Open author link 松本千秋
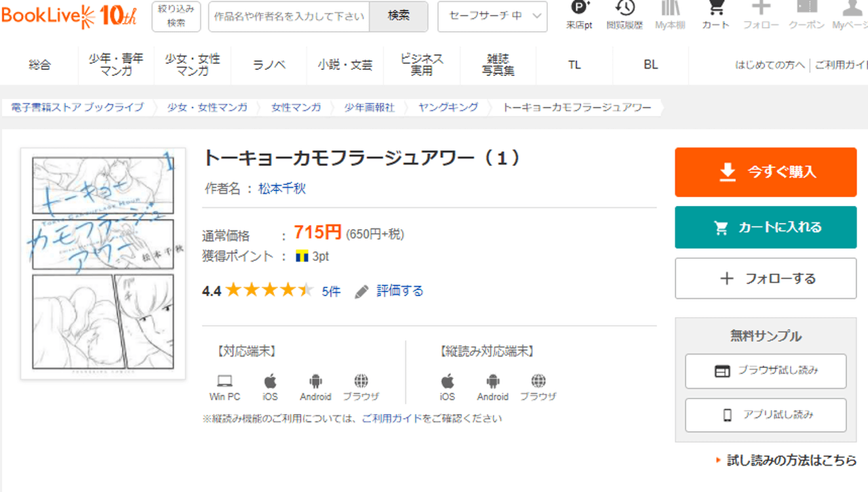 (282, 189)
